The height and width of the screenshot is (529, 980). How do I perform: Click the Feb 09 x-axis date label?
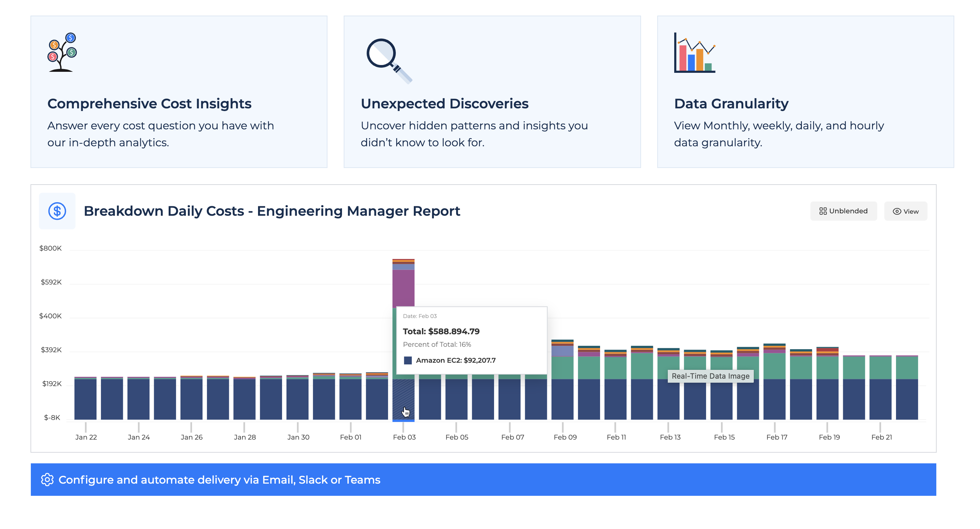565,437
